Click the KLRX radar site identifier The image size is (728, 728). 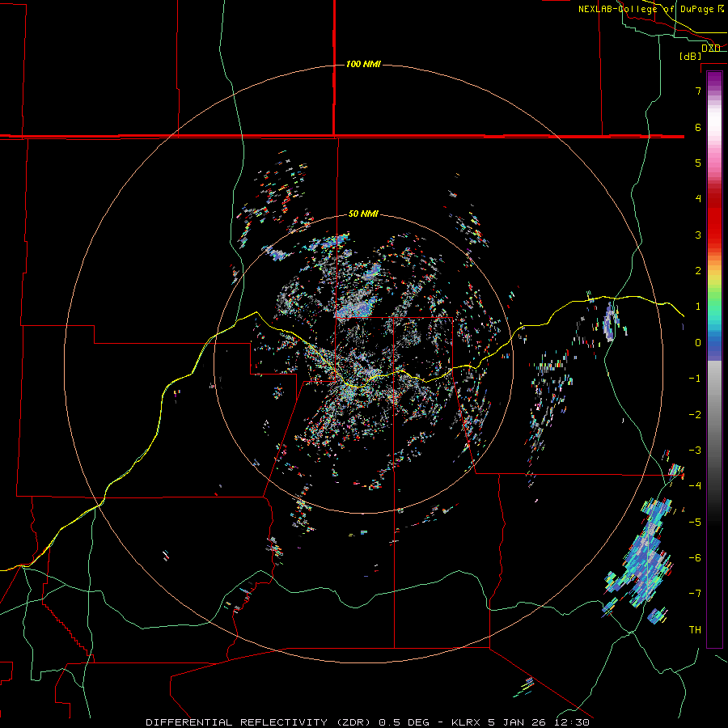[466, 722]
